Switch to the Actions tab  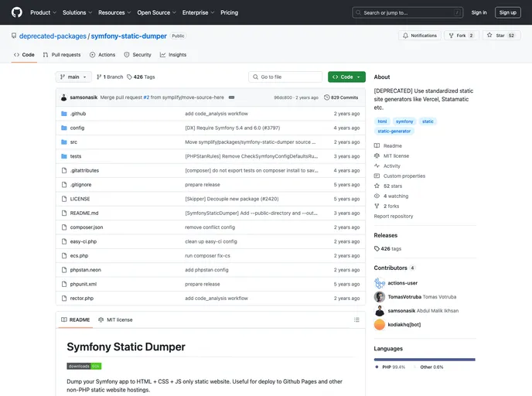(x=103, y=55)
